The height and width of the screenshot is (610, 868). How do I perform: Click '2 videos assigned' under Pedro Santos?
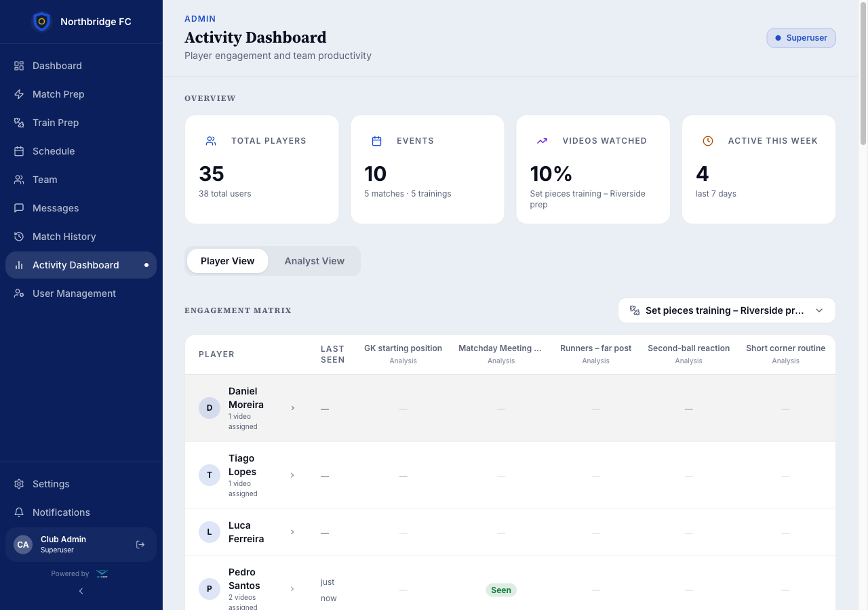pyautogui.click(x=243, y=602)
